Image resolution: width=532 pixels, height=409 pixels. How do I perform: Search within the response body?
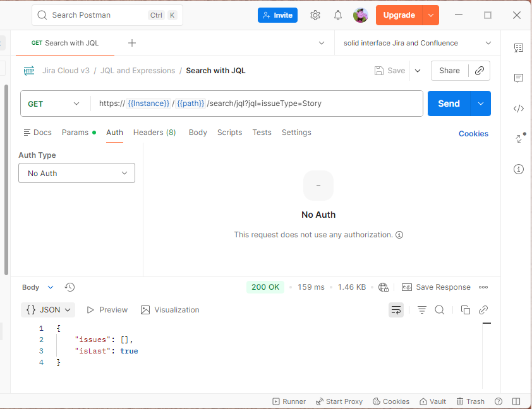point(439,310)
